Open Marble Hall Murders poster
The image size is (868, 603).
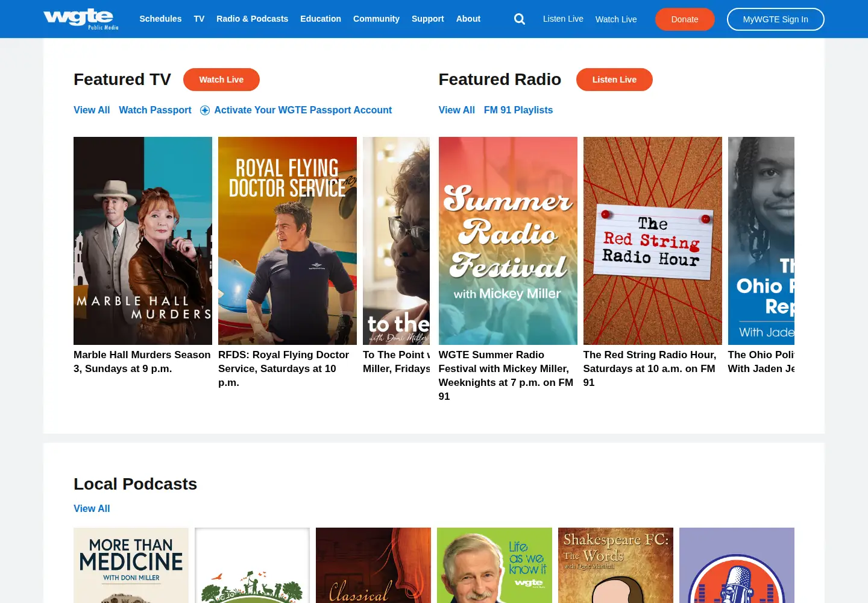(143, 241)
